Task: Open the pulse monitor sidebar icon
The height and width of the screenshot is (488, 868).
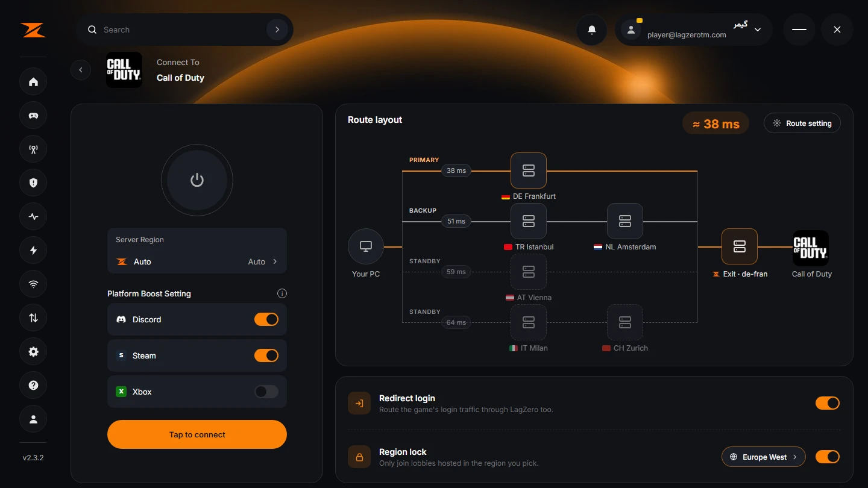Action: [33, 217]
